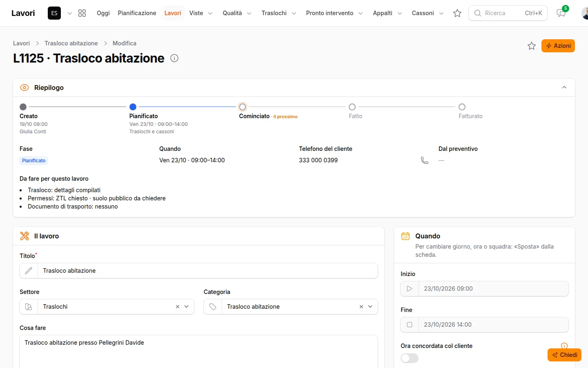Click the pencil icon in Titolo field
The image size is (588, 368).
click(x=29, y=271)
